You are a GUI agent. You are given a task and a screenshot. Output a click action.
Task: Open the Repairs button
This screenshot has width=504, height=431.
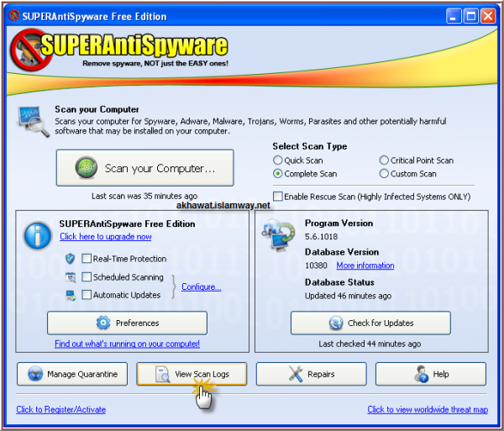(311, 374)
